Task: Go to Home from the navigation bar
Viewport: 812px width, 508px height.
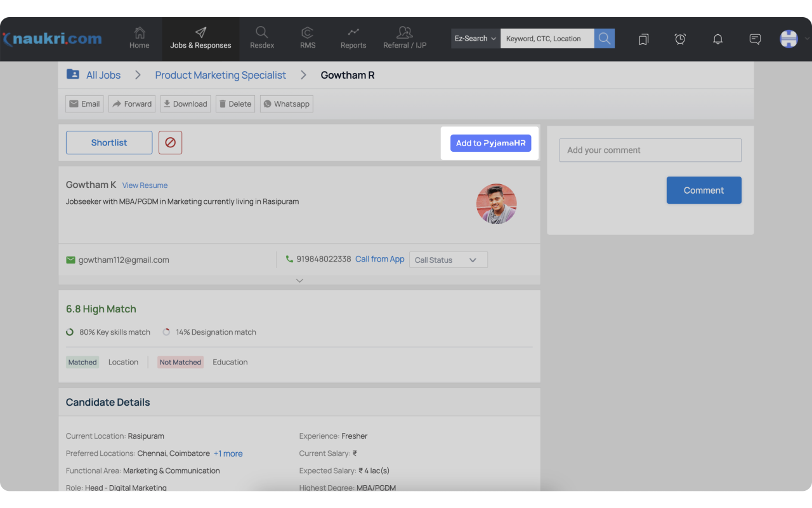Action: coord(139,38)
